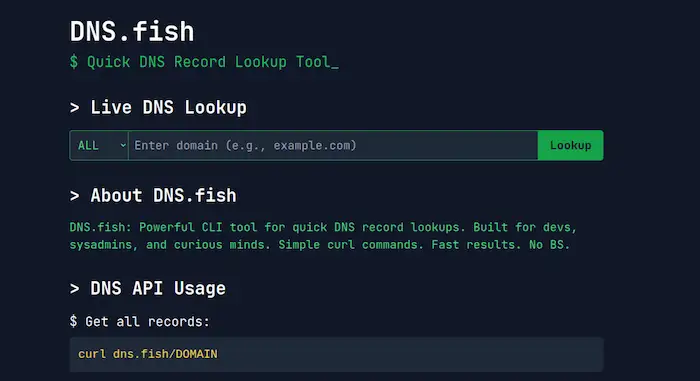Click the $ symbol before Get all records

[73, 322]
